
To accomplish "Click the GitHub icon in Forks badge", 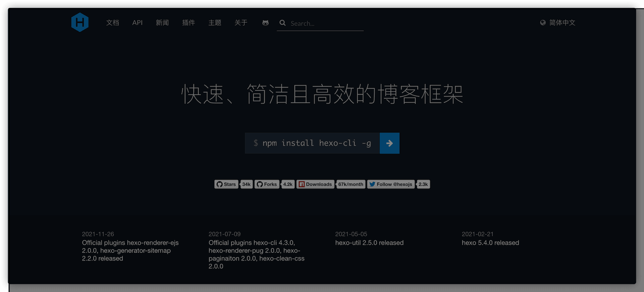I will click(260, 184).
